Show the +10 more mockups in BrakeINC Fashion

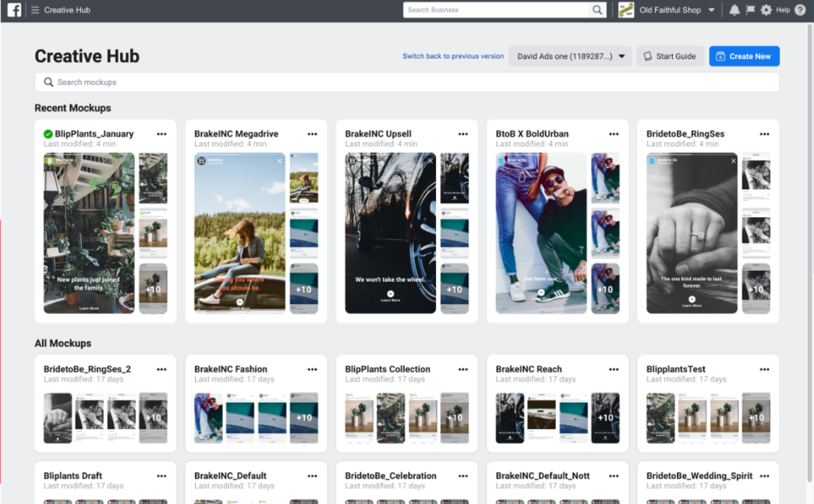[304, 418]
